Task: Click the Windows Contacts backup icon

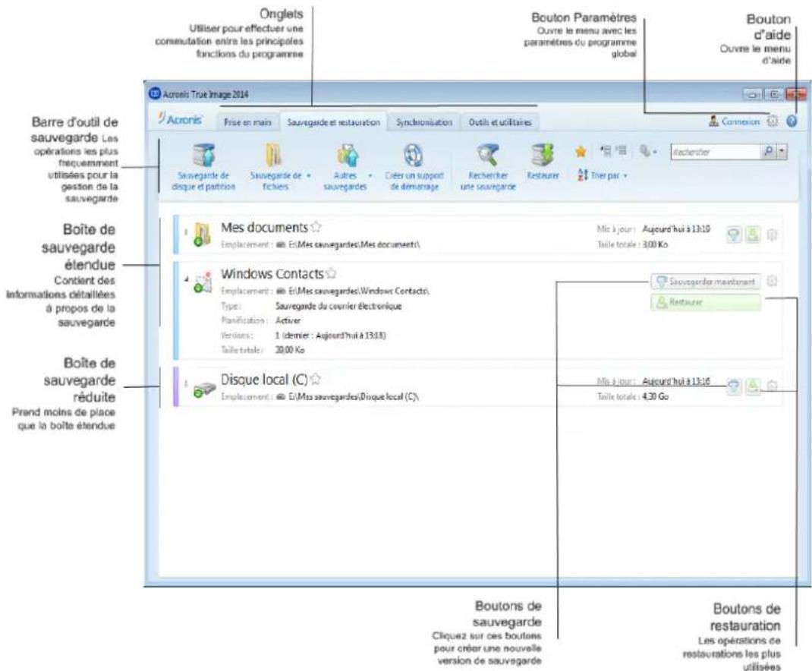Action: (x=203, y=282)
